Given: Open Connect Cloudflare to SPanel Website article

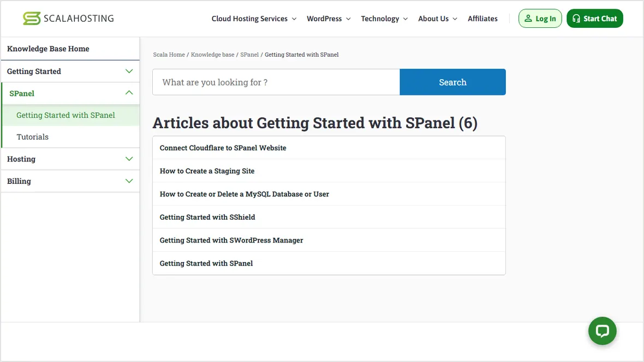Looking at the screenshot, I should [329, 148].
